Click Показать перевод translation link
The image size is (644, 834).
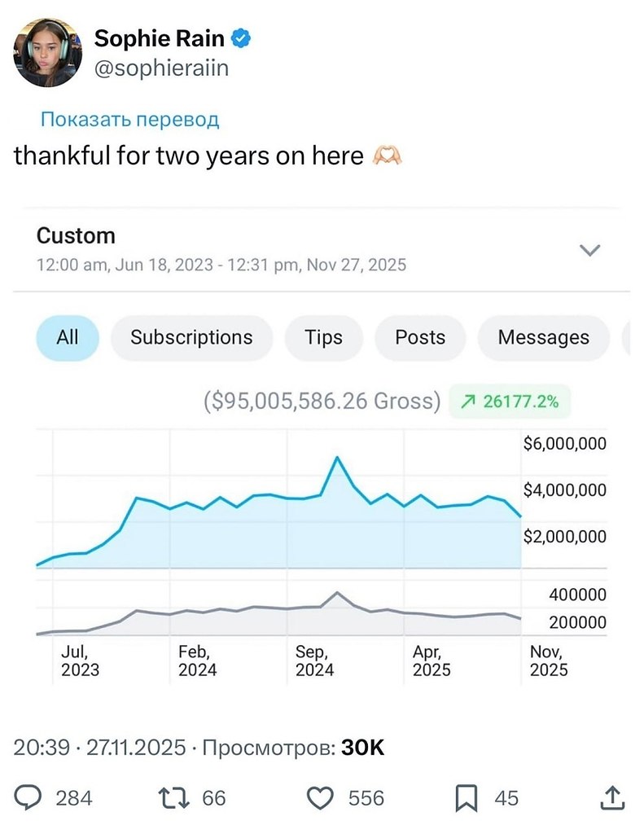click(129, 120)
